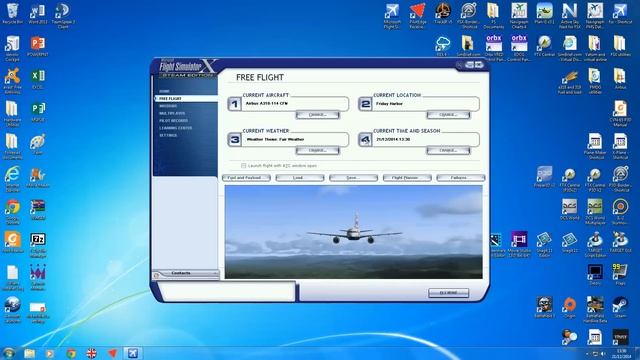
Task: Launch the Prepar3D v2 desktop shortcut
Action: click(x=544, y=175)
